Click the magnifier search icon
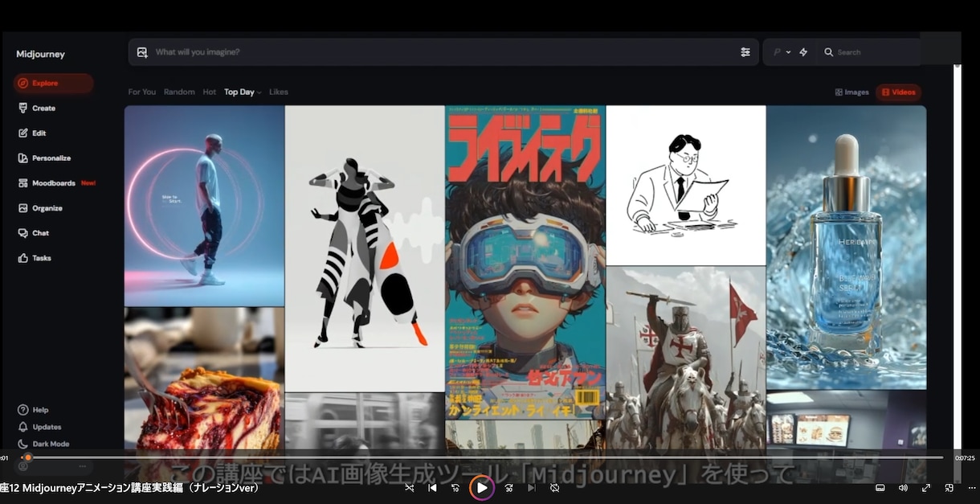This screenshot has height=504, width=980. pyautogui.click(x=828, y=52)
